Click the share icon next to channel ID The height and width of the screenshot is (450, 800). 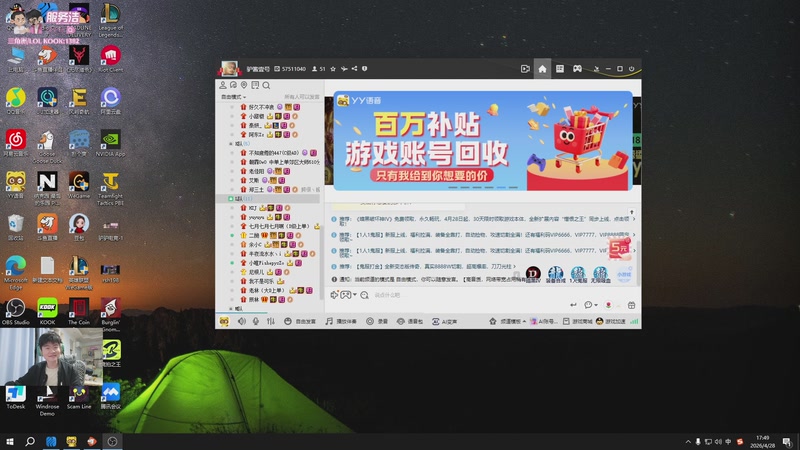point(354,69)
